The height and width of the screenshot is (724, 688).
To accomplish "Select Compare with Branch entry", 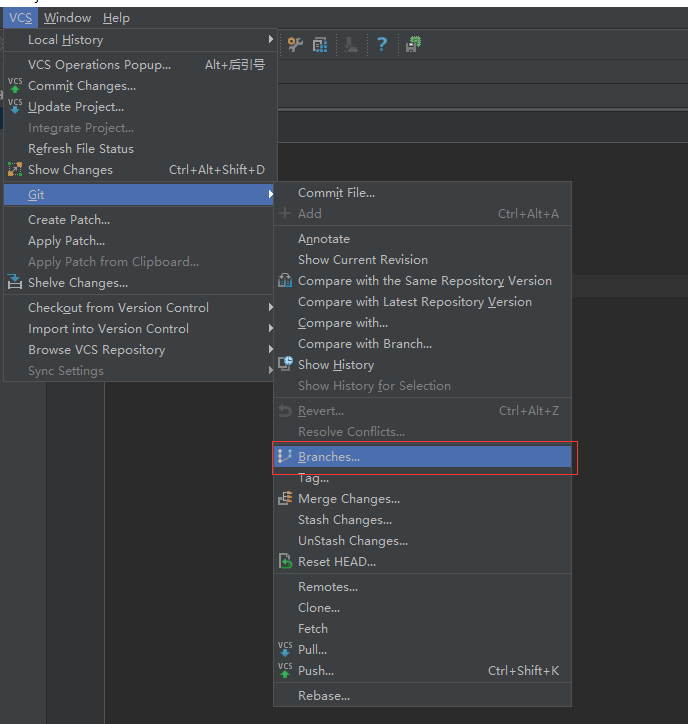I will point(422,344).
